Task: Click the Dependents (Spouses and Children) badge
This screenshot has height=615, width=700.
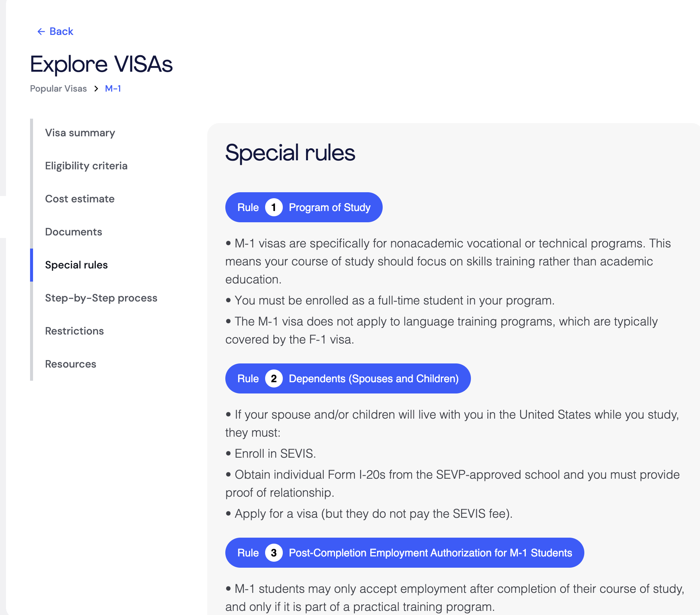Action: (x=348, y=378)
